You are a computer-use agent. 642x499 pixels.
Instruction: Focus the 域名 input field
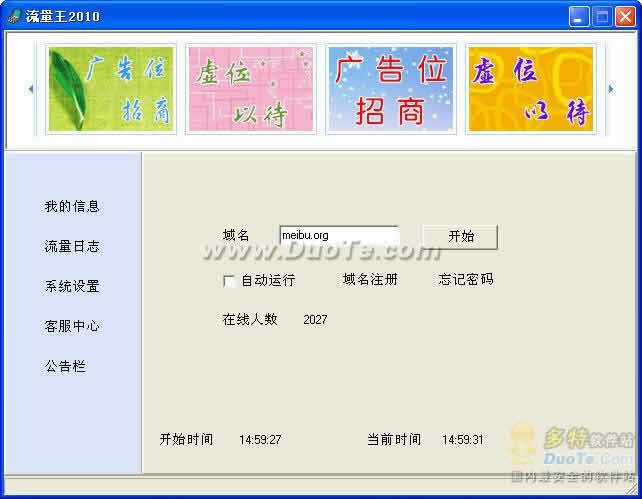[339, 236]
